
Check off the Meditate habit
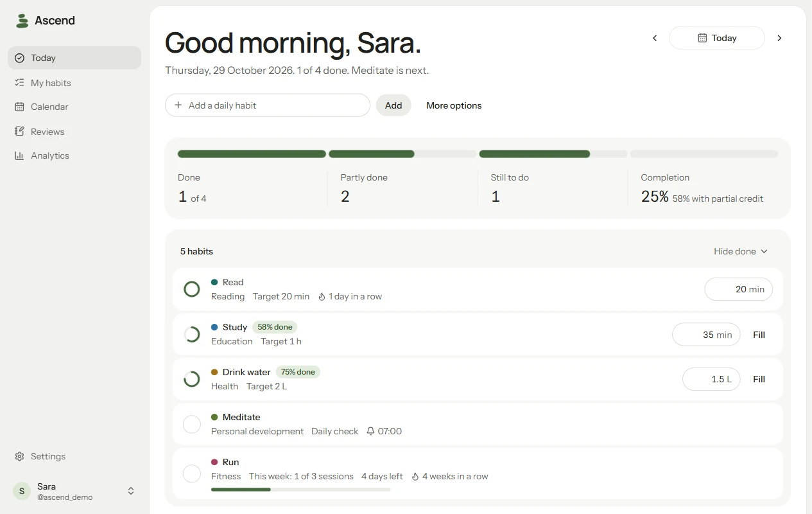coord(192,424)
